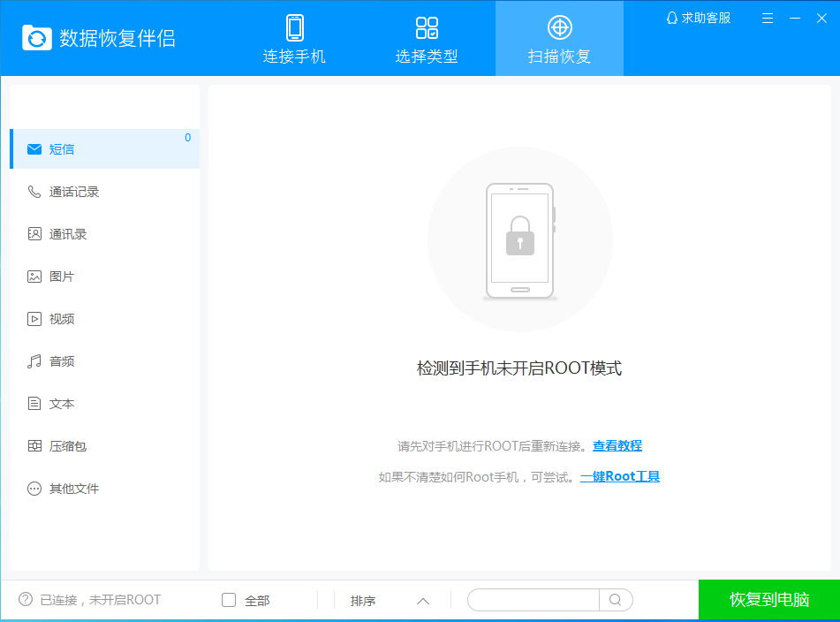Screen dimensions: 840x622
Task: Switch to the 连接手机 tab
Action: 294,40
